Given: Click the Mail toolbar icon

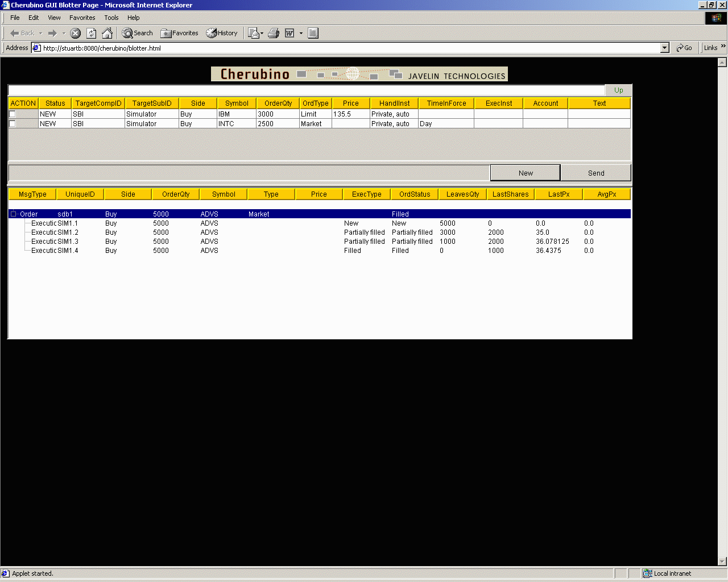Looking at the screenshot, I should click(x=254, y=33).
